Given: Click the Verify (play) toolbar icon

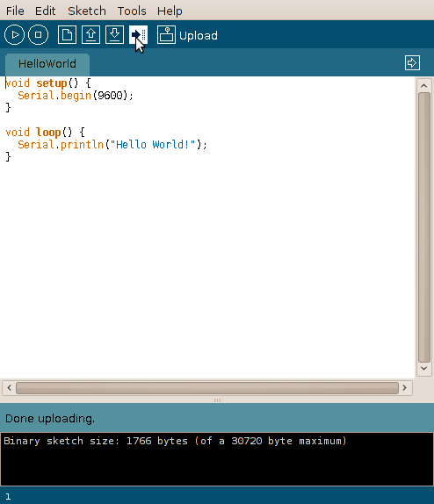Looking at the screenshot, I should [14, 35].
